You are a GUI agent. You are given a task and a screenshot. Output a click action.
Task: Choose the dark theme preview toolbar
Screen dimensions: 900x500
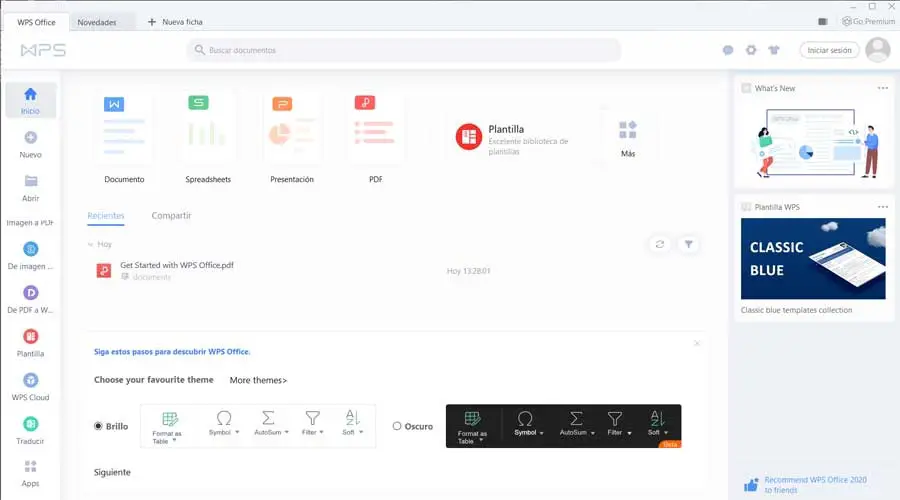pyautogui.click(x=564, y=426)
